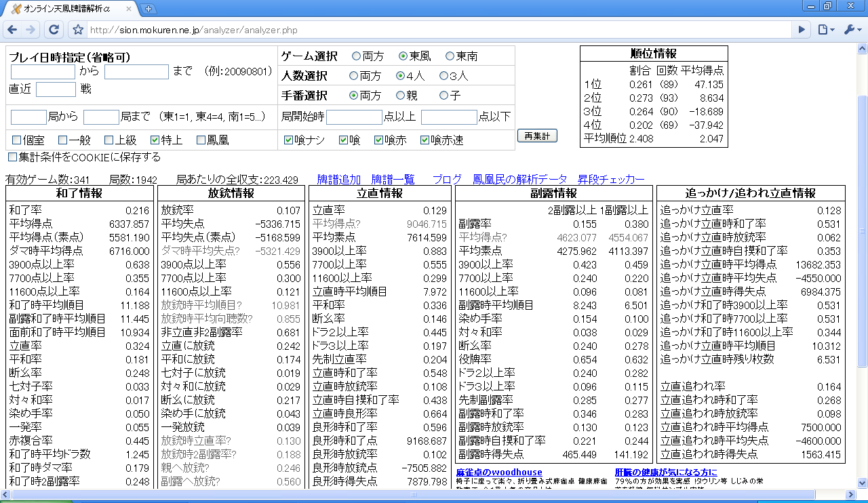Reload the page with refresh icon
This screenshot has height=503, width=868.
54,30
